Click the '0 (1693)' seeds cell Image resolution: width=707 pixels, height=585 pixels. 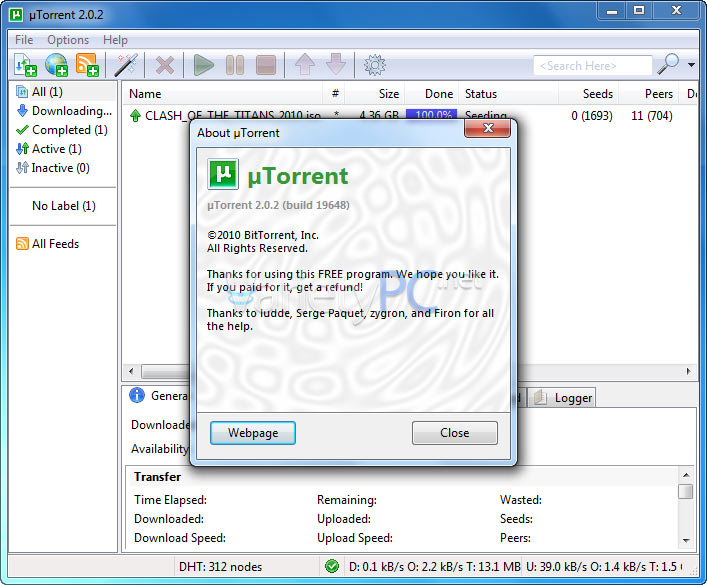[x=592, y=116]
